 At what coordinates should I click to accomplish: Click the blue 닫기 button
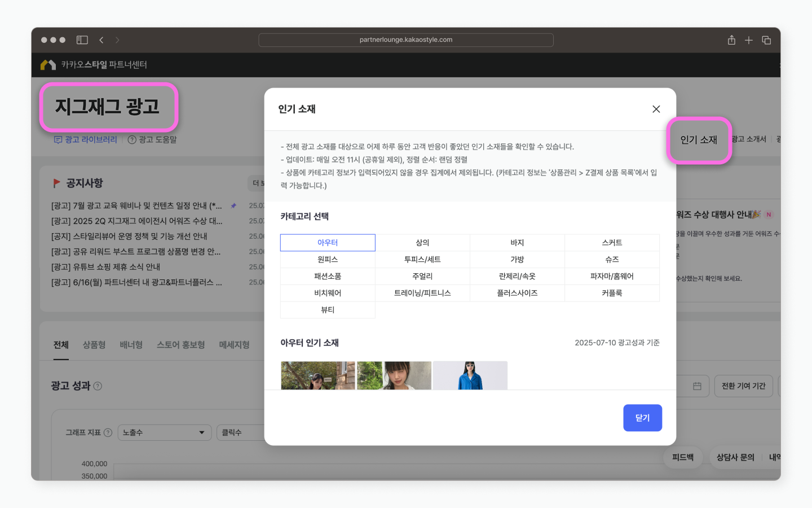point(642,418)
